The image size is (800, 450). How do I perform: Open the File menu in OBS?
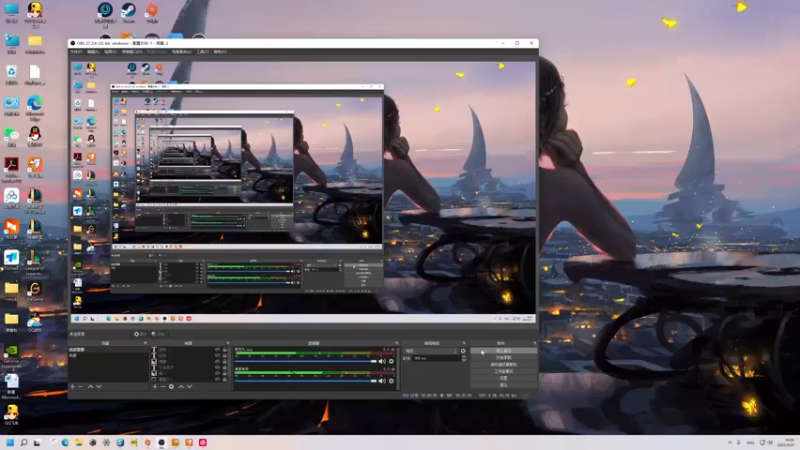pyautogui.click(x=76, y=52)
